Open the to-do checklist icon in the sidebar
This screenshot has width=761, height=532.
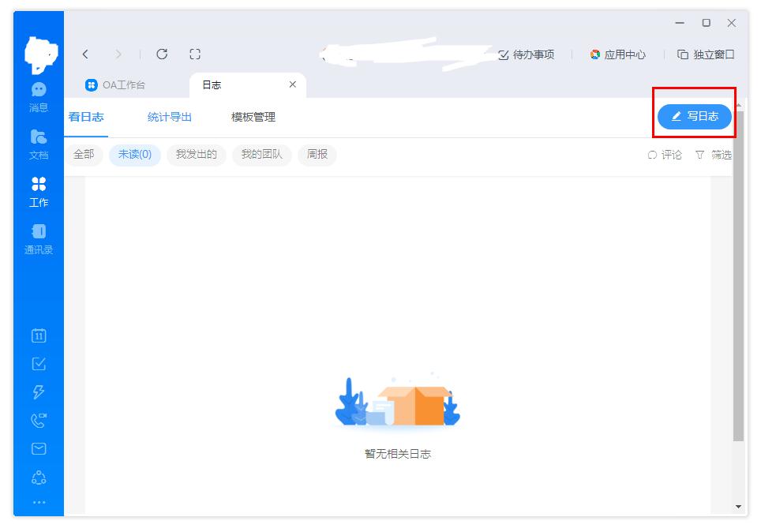click(38, 363)
